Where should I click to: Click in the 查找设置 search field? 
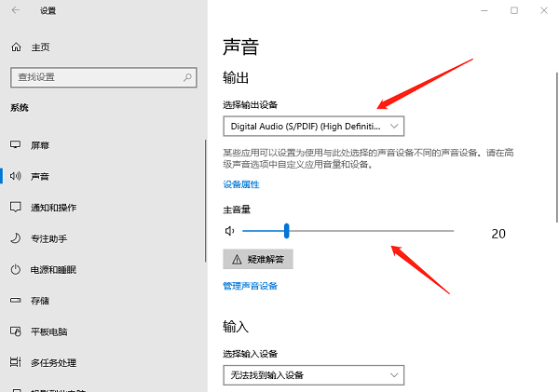[103, 77]
